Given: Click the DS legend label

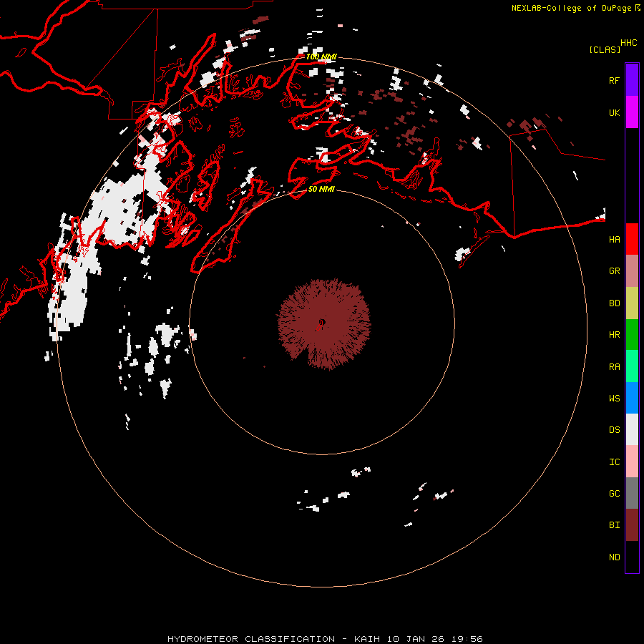Looking at the screenshot, I should 615,430.
